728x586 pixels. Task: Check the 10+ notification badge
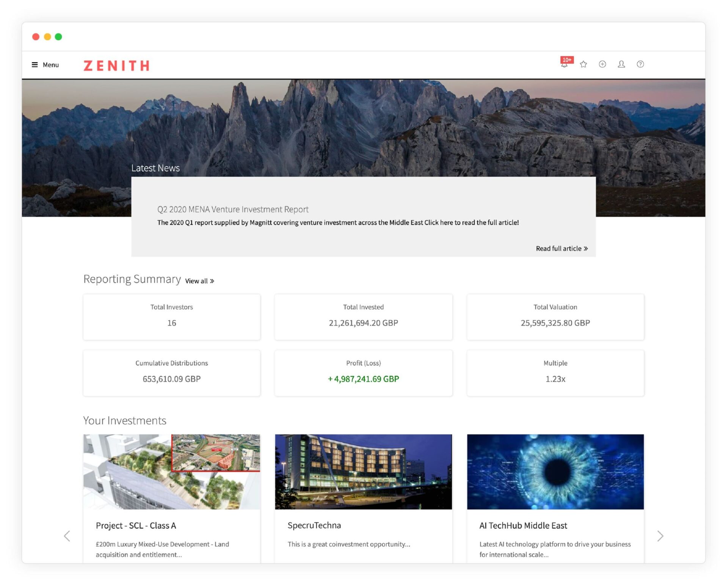(x=567, y=59)
